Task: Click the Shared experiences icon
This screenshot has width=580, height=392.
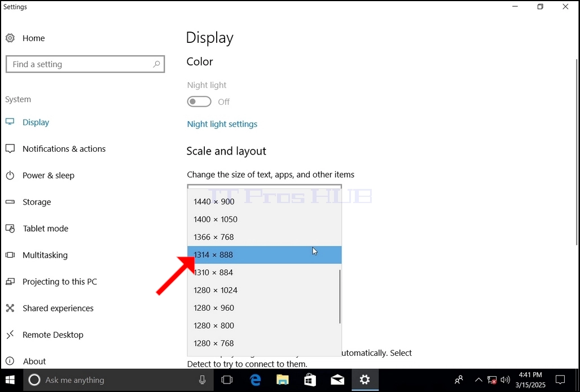Action: 10,308
